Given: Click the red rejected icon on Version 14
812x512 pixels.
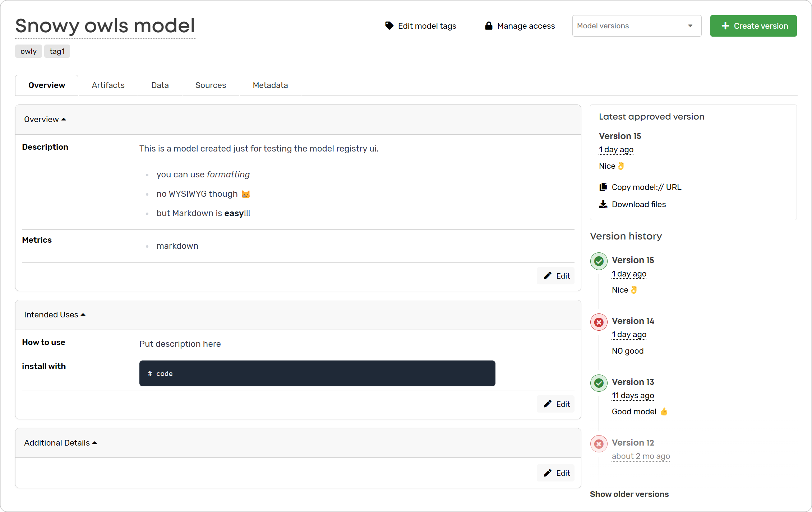Looking at the screenshot, I should (x=599, y=322).
